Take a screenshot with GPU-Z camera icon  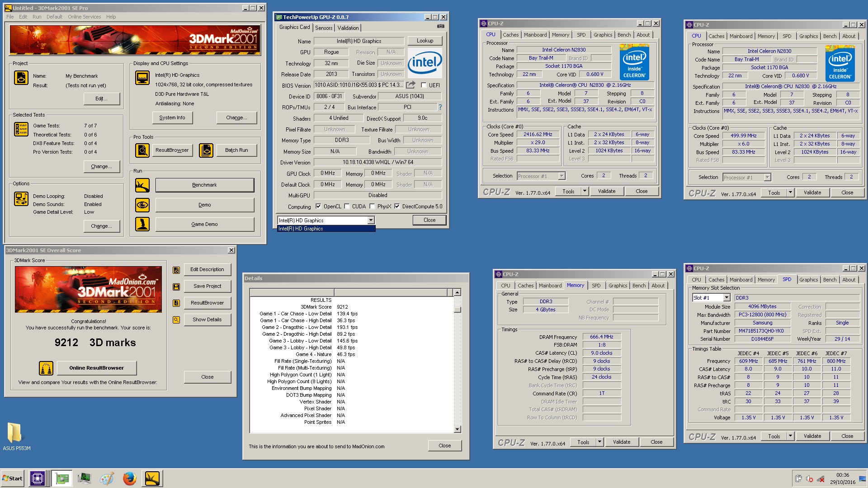click(440, 27)
